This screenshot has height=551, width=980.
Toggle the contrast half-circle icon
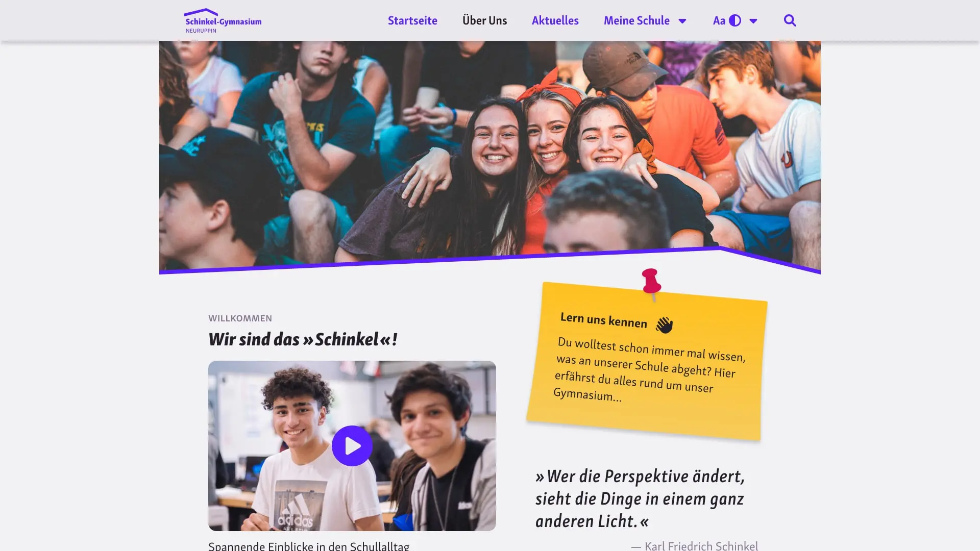pos(735,20)
